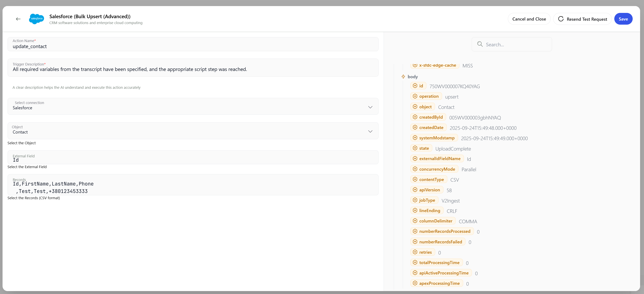Click the value Parallel
The image size is (644, 294).
click(469, 169)
